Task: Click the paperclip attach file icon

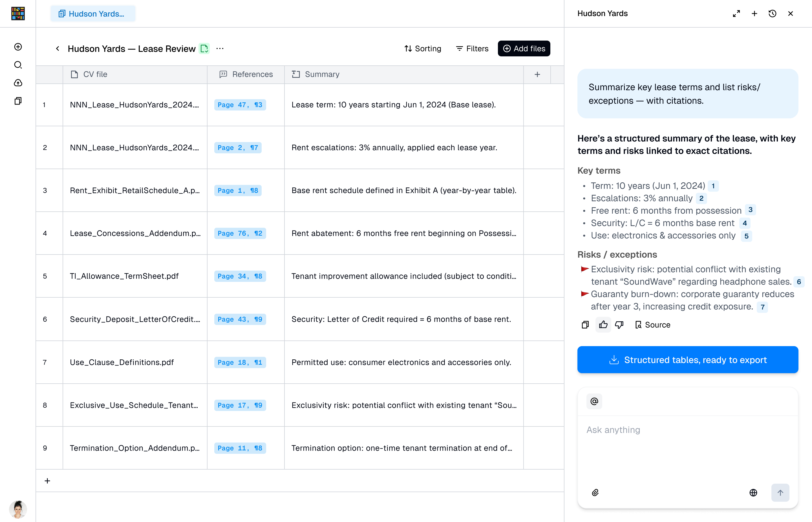Action: [595, 492]
